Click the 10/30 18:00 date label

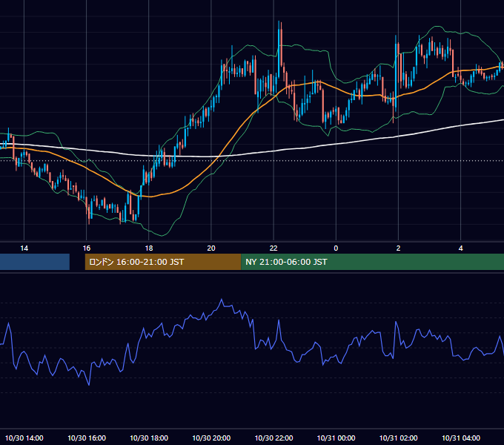149,438
